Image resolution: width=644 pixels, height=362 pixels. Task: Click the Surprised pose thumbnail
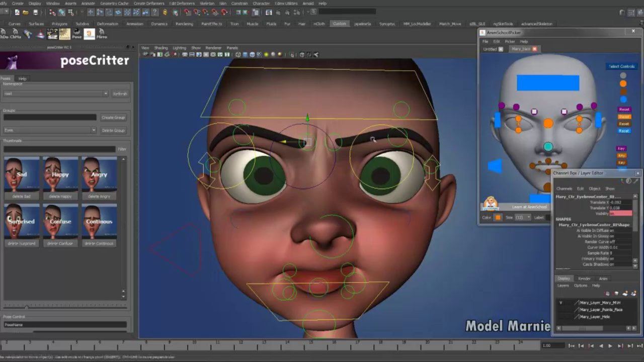click(22, 221)
